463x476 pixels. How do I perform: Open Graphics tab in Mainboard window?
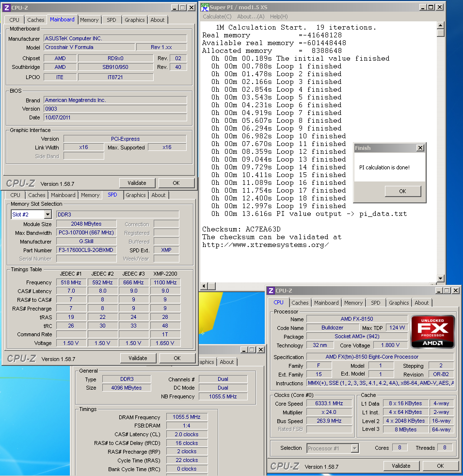click(x=134, y=20)
